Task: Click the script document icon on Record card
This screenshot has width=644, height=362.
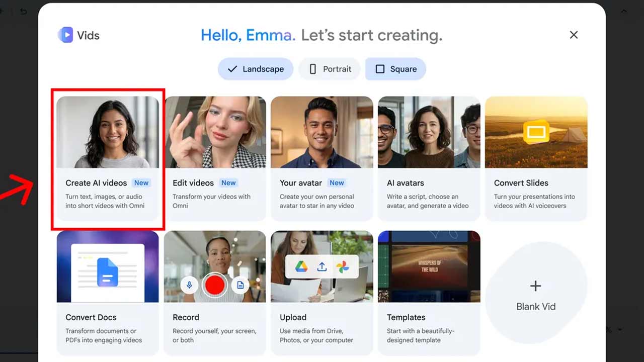Action: [240, 285]
